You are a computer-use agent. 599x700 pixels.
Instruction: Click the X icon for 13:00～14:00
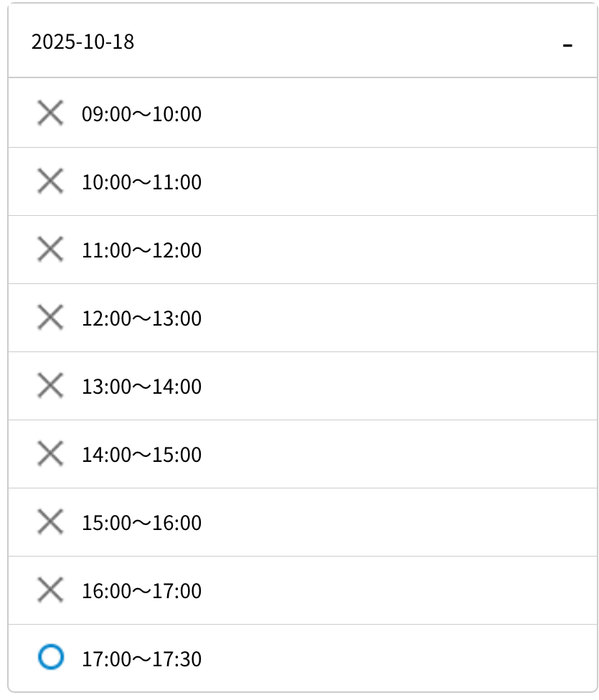coord(50,386)
